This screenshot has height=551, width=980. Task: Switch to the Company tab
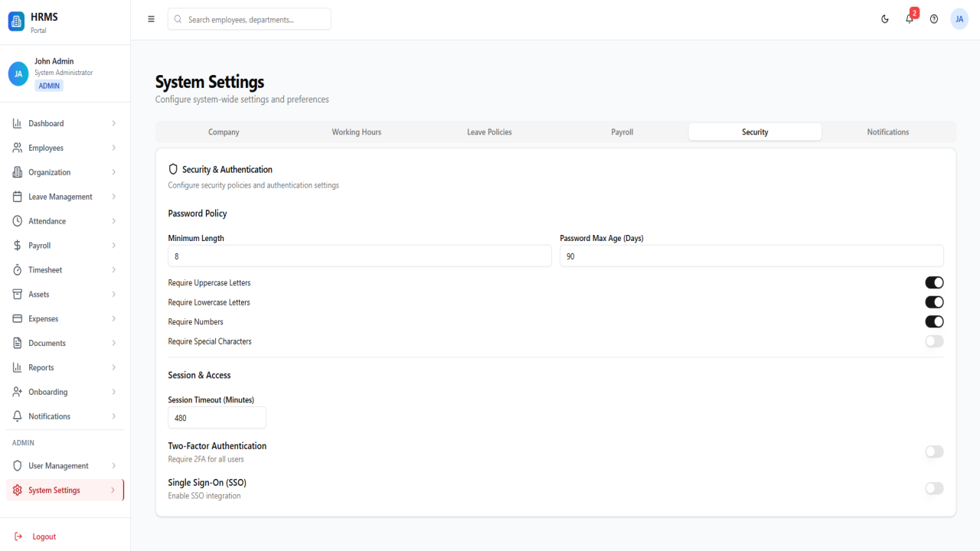tap(224, 132)
